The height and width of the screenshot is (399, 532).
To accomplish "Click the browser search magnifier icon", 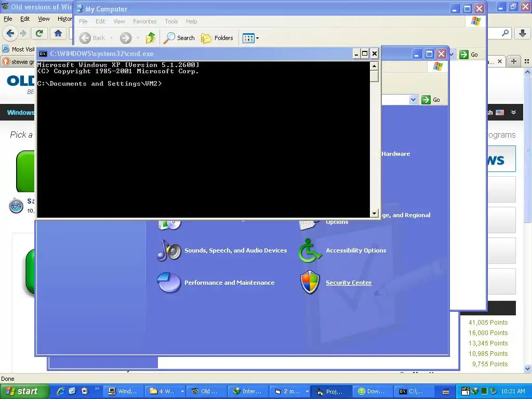I will [x=505, y=33].
